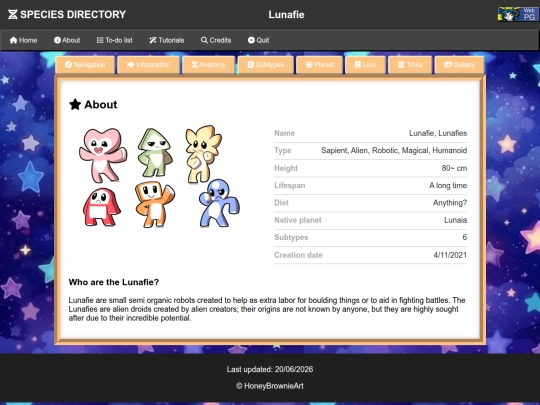Click the compass icon on the Navigation tab
540x405 pixels.
coord(68,64)
